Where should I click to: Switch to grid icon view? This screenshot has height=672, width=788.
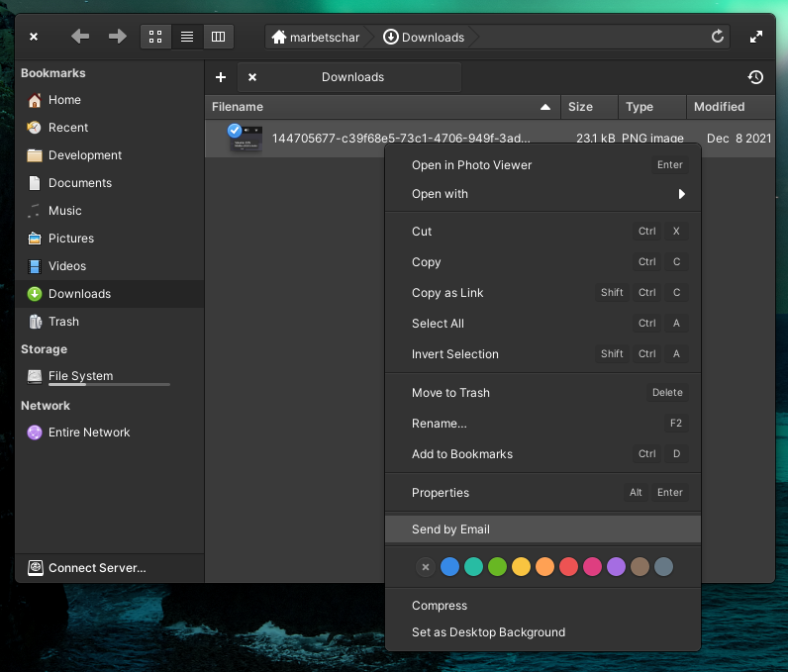[x=154, y=37]
